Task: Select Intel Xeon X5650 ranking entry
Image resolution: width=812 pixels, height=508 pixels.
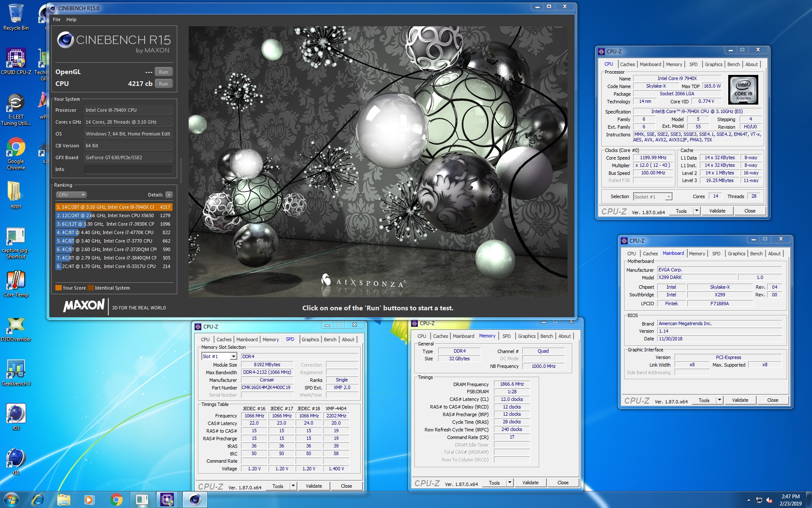Action: 114,215
